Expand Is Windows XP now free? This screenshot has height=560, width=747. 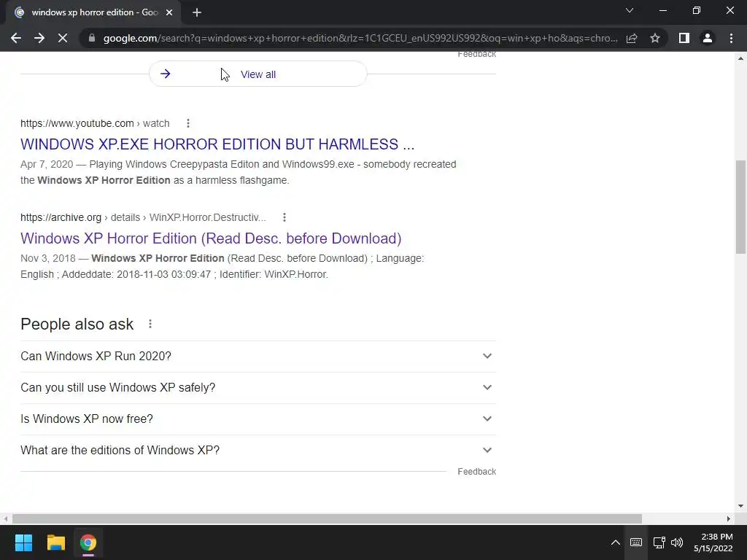[258, 419]
